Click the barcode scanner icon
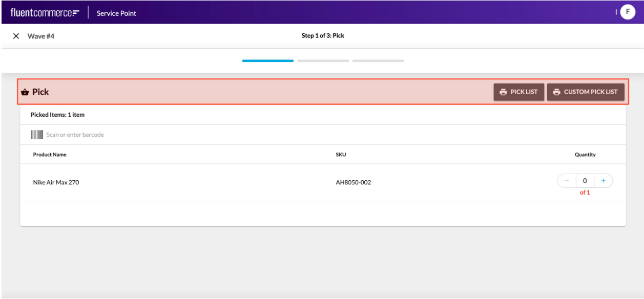This screenshot has height=299, width=644. click(x=37, y=135)
